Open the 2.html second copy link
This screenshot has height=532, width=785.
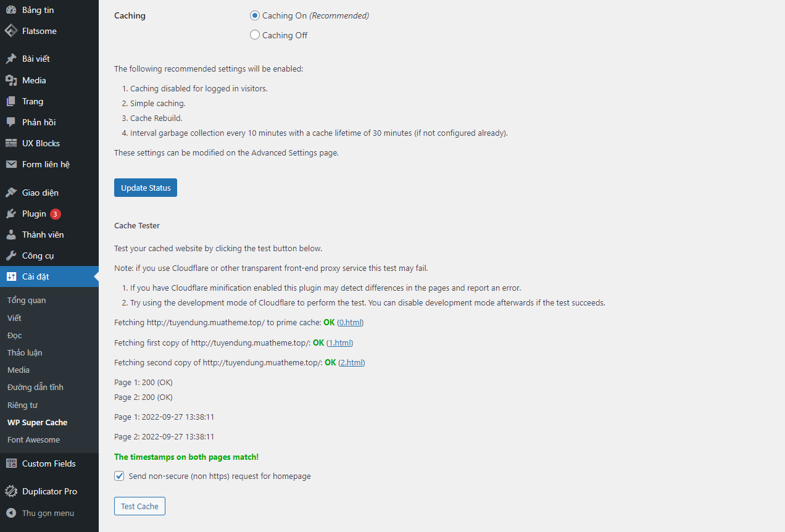351,362
